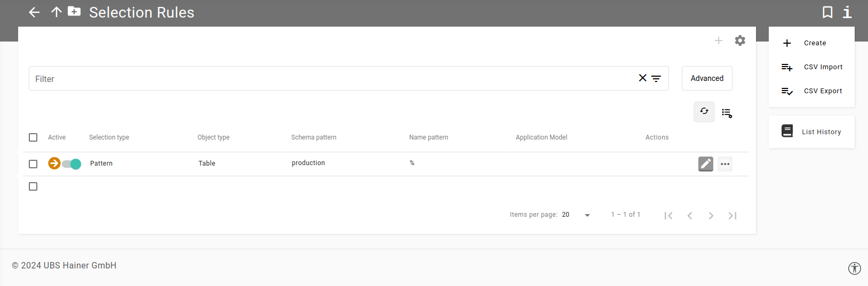Refresh the selection rules list
The image size is (868, 286).
[x=704, y=112]
